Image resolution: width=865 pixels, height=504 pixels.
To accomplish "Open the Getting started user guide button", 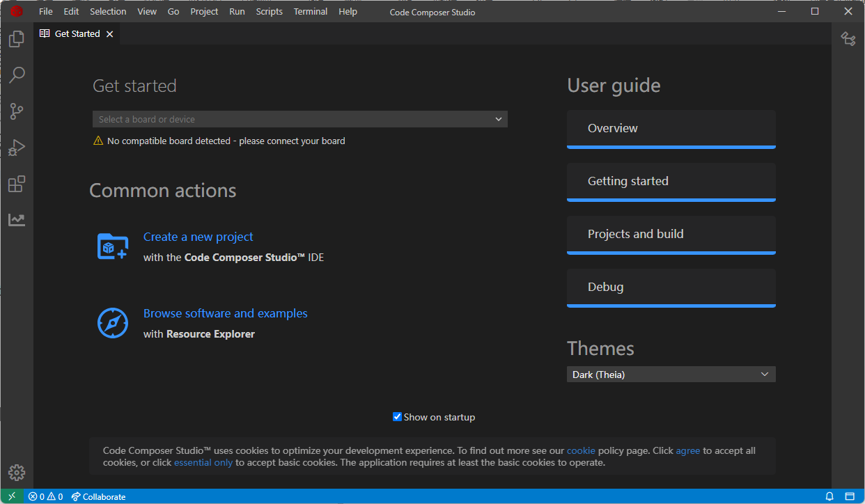I will 671,182.
